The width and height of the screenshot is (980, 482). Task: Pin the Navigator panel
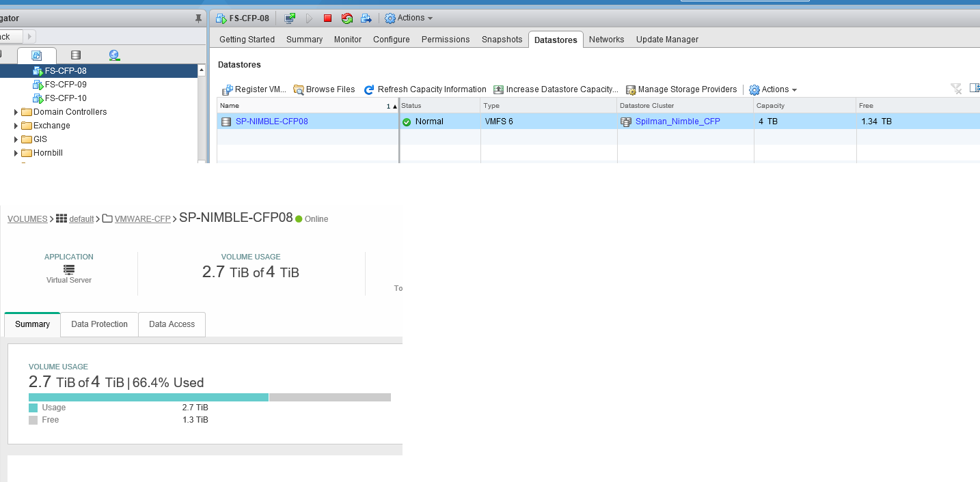[199, 18]
